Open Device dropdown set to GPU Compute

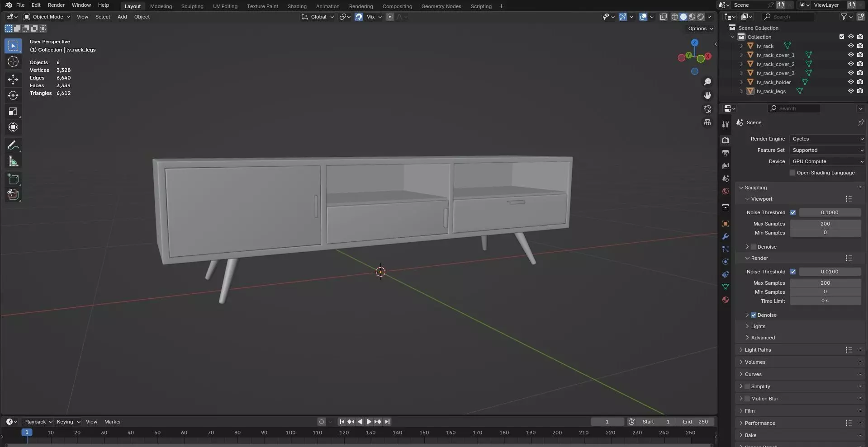pos(828,161)
